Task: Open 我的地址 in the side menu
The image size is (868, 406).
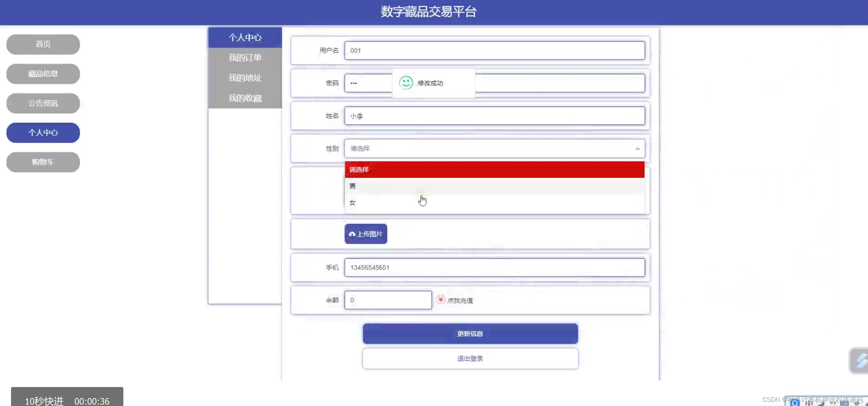Action: pyautogui.click(x=245, y=78)
